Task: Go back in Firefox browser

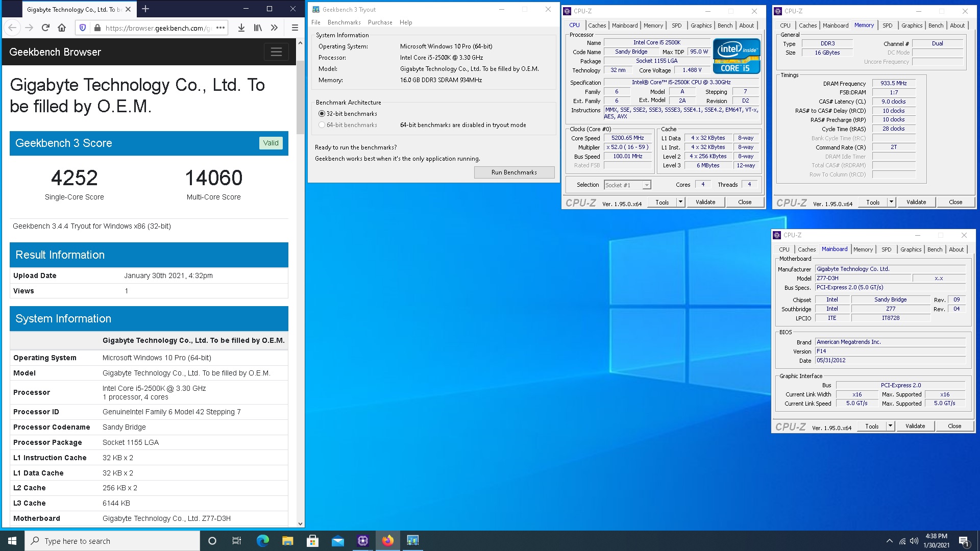Action: click(13, 28)
